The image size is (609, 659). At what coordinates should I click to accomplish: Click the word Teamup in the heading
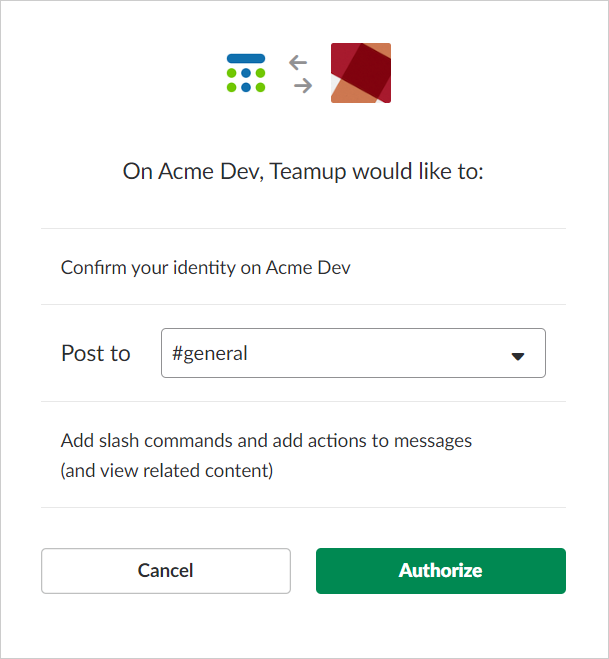[x=308, y=172]
